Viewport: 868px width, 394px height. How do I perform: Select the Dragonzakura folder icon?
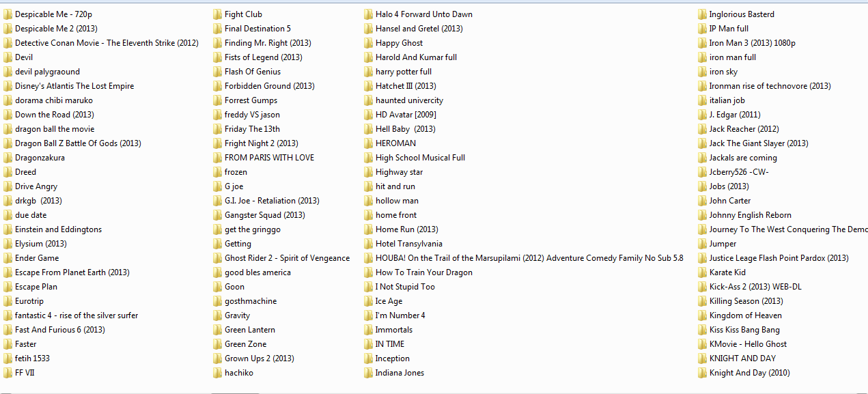click(8, 158)
